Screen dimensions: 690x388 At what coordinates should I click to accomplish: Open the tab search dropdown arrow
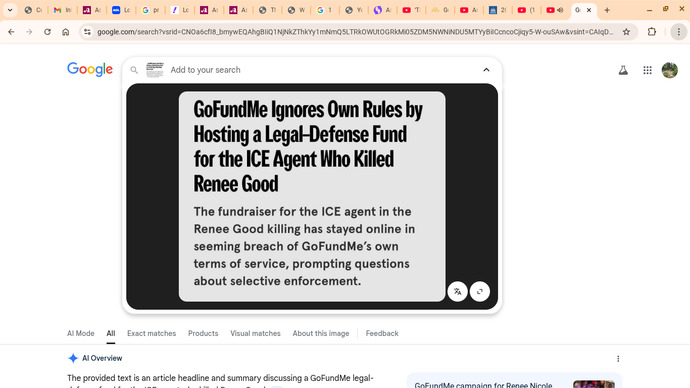[x=10, y=10]
